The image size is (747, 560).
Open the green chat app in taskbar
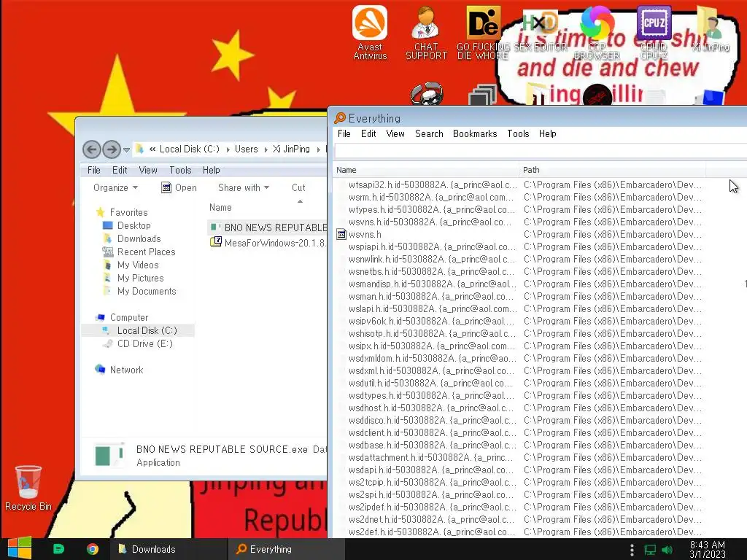click(58, 549)
